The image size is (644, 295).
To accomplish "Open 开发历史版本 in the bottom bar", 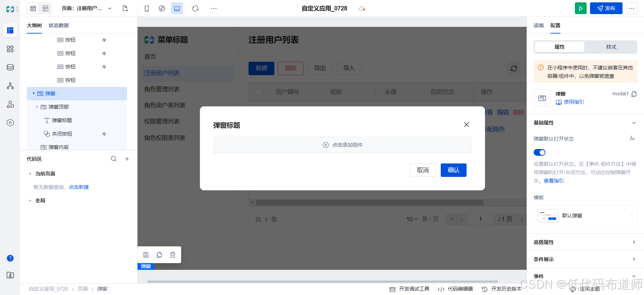I will (502, 289).
